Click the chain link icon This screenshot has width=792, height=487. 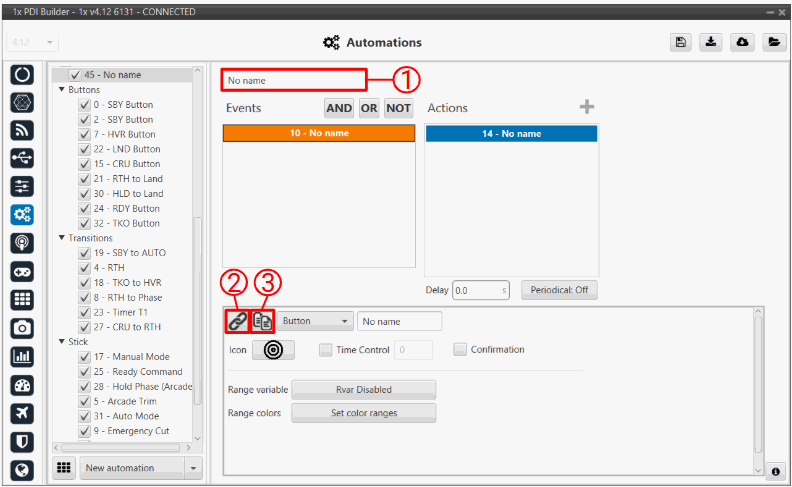coord(237,321)
